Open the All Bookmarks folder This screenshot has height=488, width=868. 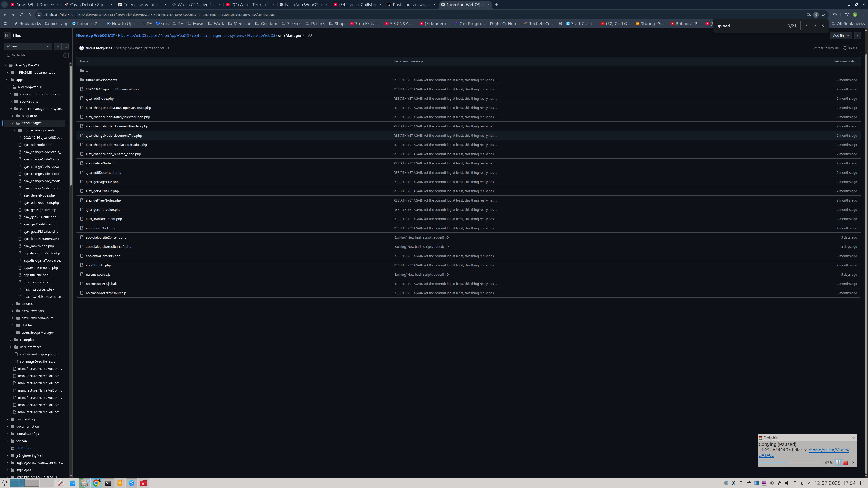(848, 23)
